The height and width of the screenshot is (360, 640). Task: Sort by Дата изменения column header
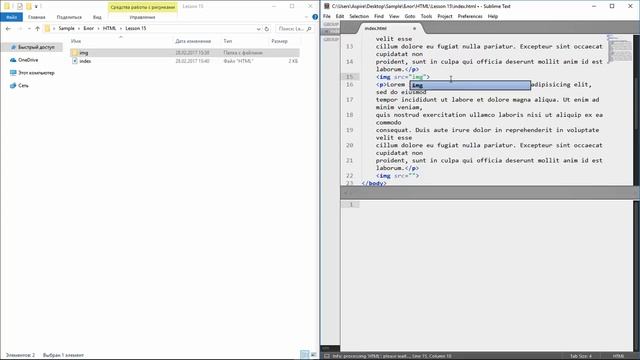[193, 41]
